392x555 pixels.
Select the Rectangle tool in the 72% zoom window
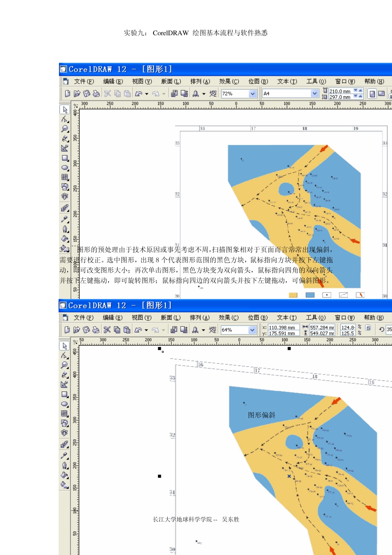click(x=65, y=158)
